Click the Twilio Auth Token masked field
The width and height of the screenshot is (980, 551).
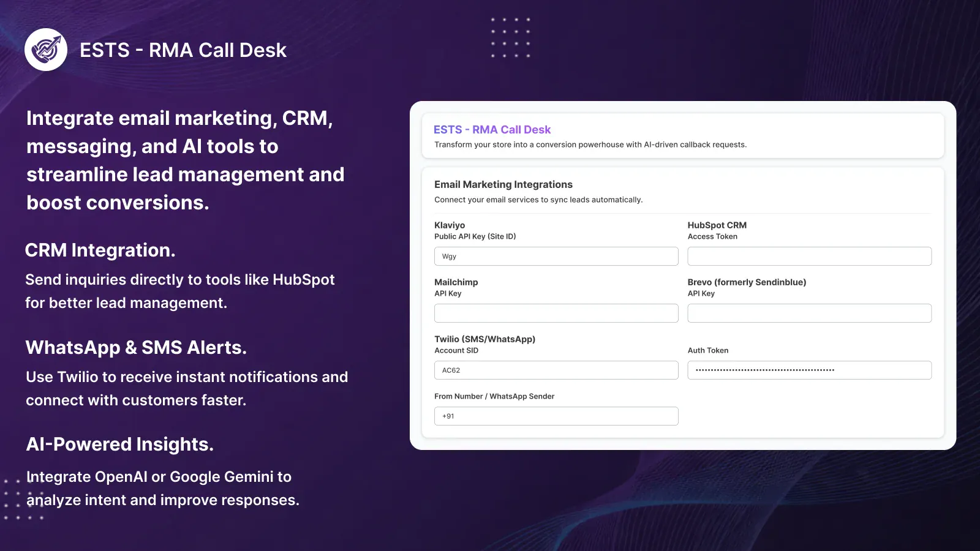click(x=809, y=370)
